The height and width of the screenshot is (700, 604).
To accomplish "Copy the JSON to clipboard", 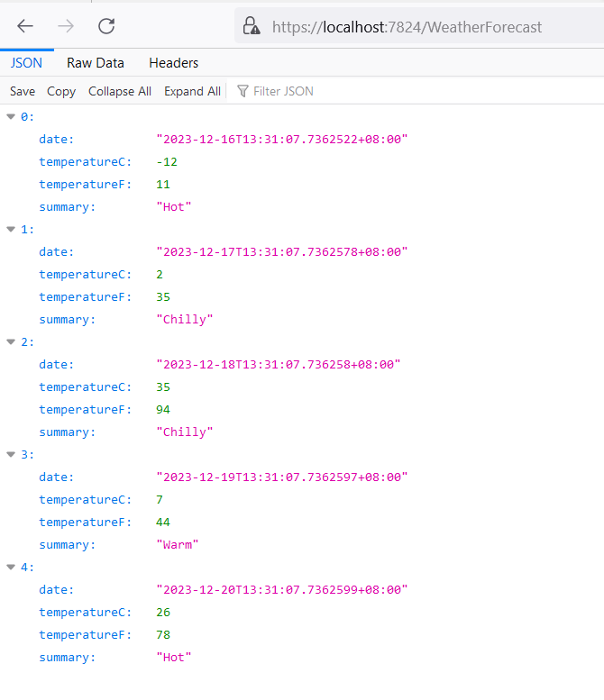I will (61, 91).
